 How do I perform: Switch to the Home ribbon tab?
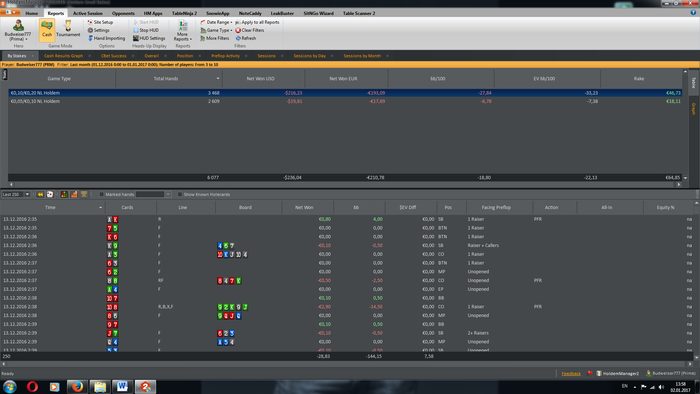[x=32, y=13]
